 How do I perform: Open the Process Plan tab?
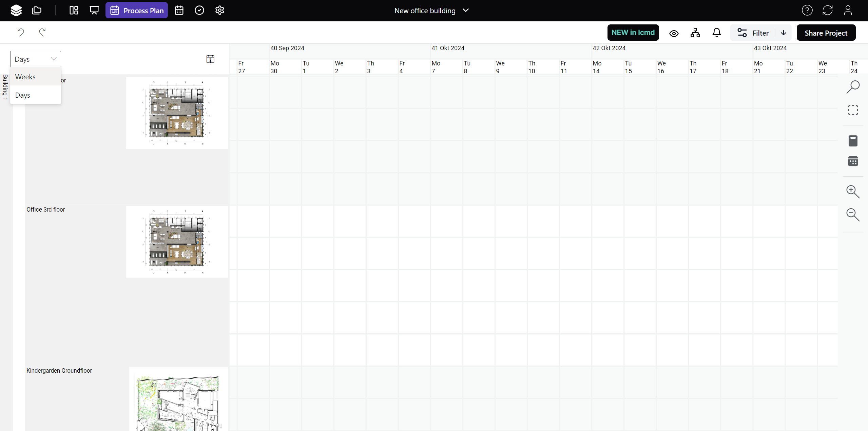click(137, 11)
